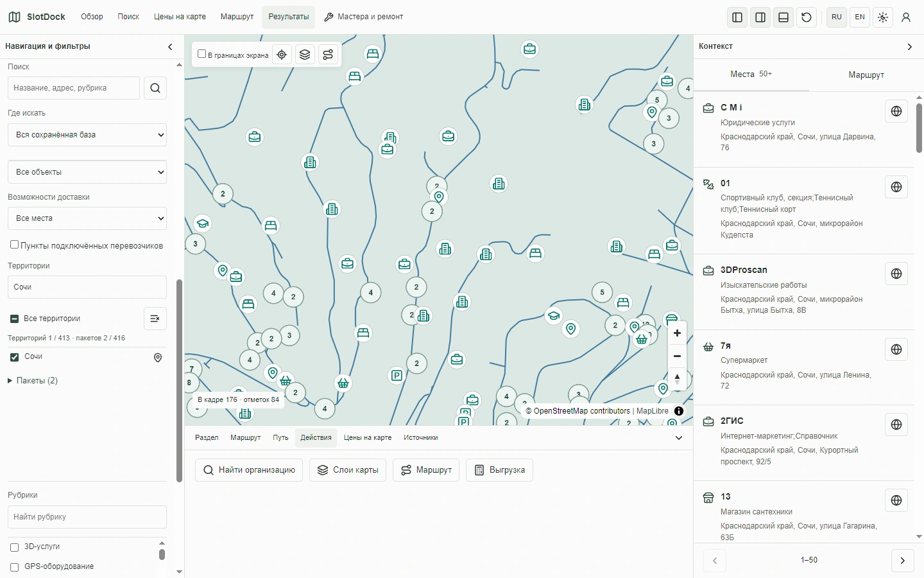The image size is (924, 578).
Task: Enable 'В границах экрана' checkbox
Action: [201, 54]
